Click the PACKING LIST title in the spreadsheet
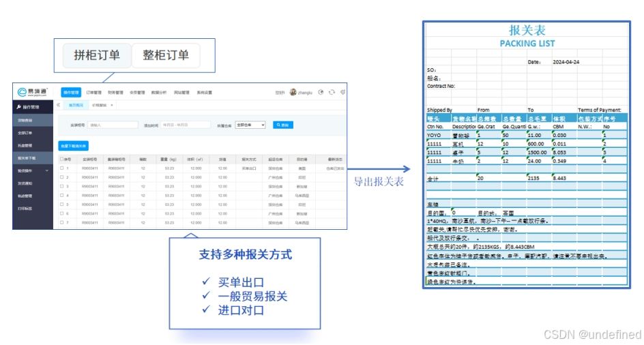644x345 pixels. (527, 43)
